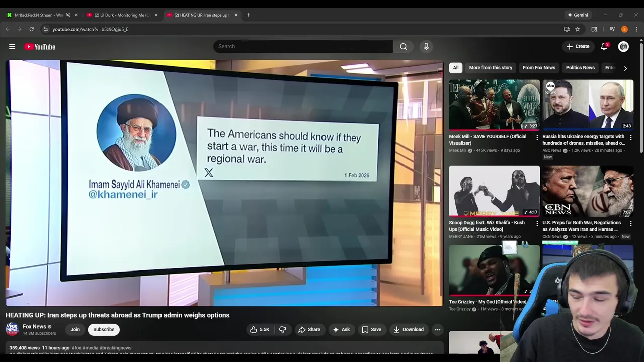The height and width of the screenshot is (362, 644).
Task: Open the MERRY JANE channel link
Action: [x=461, y=236]
